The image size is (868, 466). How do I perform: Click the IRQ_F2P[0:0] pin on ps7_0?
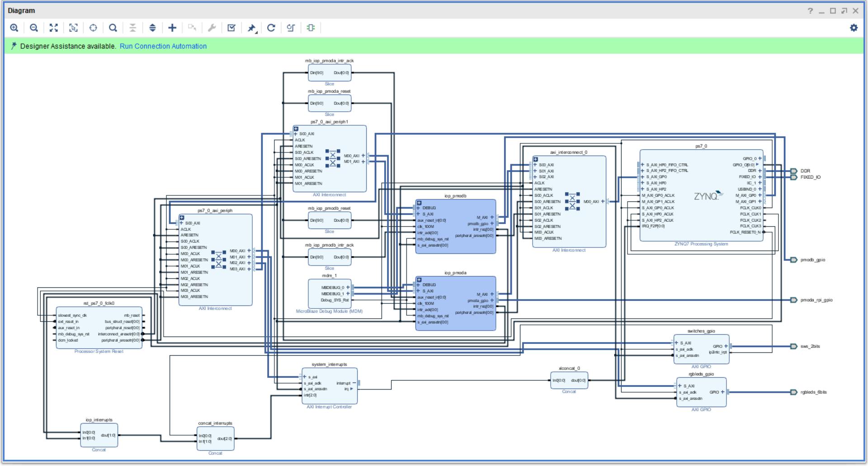point(653,226)
